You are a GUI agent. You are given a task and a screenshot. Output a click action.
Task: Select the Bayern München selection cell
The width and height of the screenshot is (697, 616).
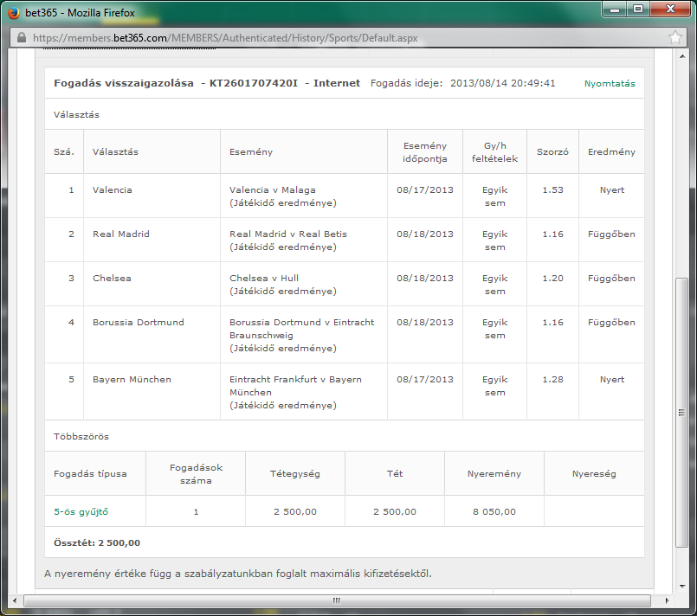click(x=152, y=392)
